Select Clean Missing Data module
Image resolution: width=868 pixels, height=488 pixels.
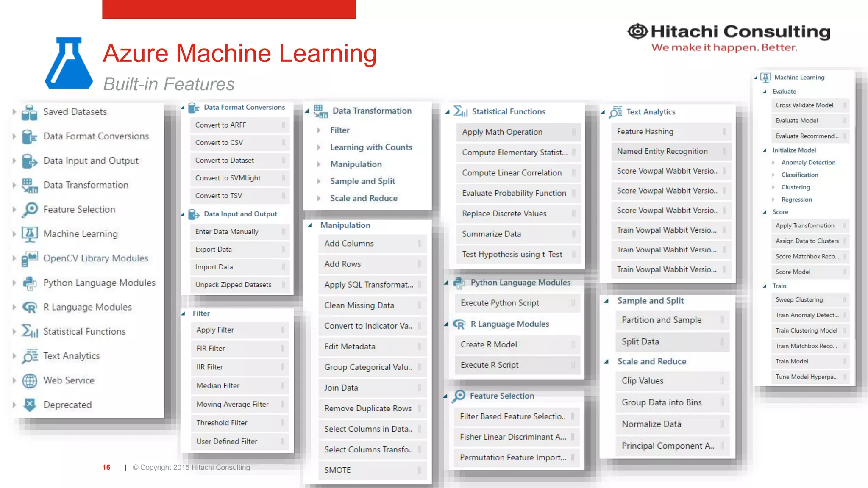click(372, 305)
